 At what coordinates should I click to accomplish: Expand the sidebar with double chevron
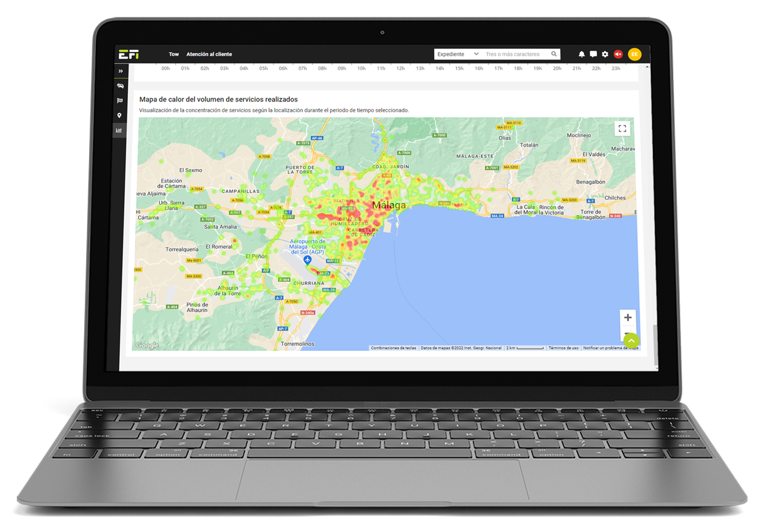pos(120,71)
